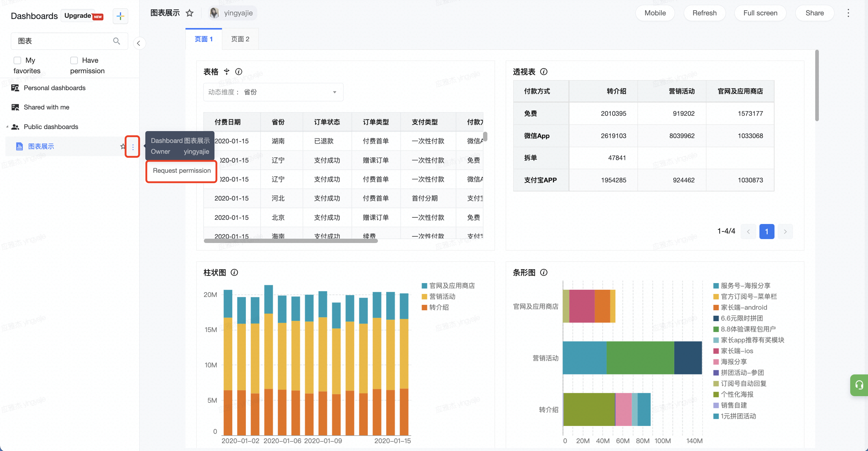This screenshot has height=451, width=868.
Task: Click the plus icon to create dashboard
Action: click(120, 16)
